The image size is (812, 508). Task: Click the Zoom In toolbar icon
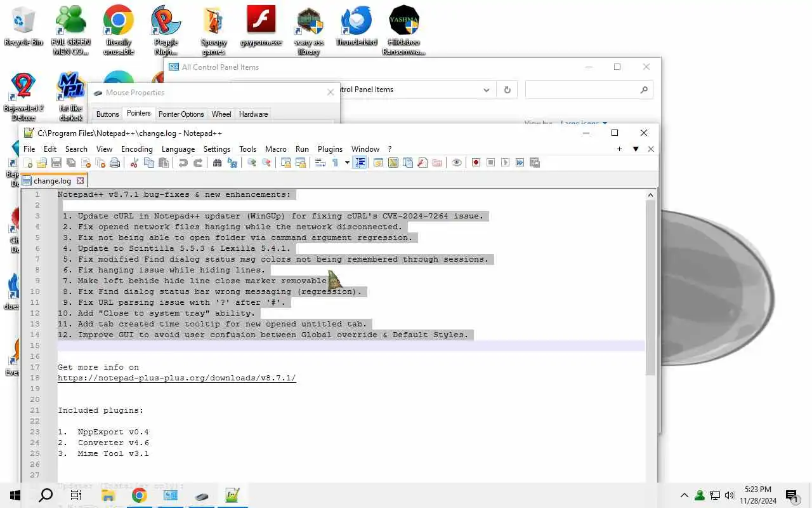252,163
